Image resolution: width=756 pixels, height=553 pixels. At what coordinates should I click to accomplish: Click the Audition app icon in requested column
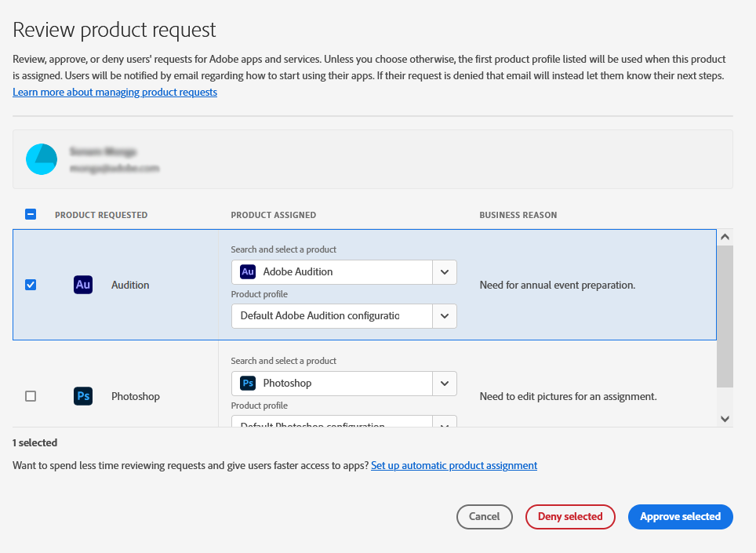83,285
